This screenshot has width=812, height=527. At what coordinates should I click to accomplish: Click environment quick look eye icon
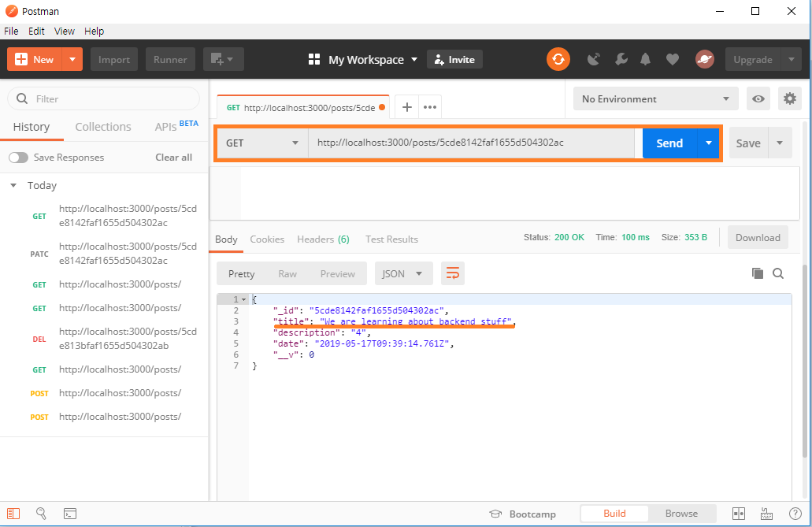click(x=758, y=98)
